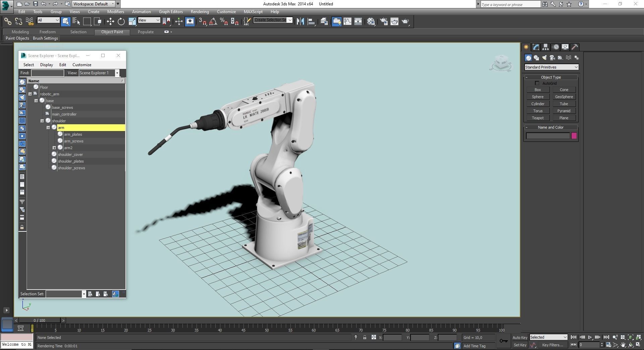
Task: Select the Lights category icon
Action: (544, 58)
